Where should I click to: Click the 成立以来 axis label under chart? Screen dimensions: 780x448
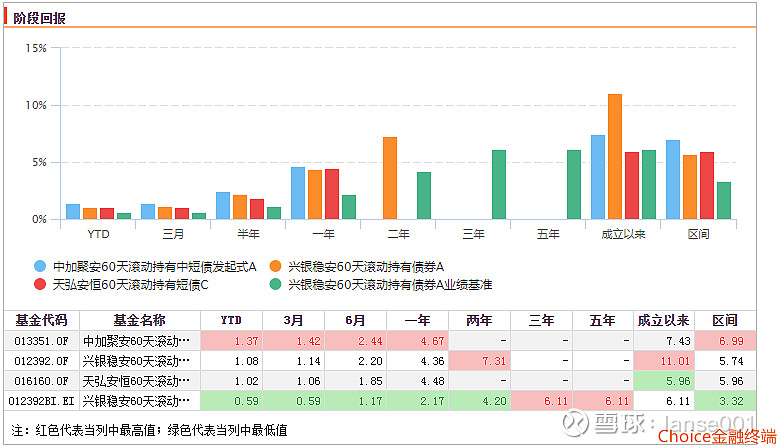coord(623,234)
